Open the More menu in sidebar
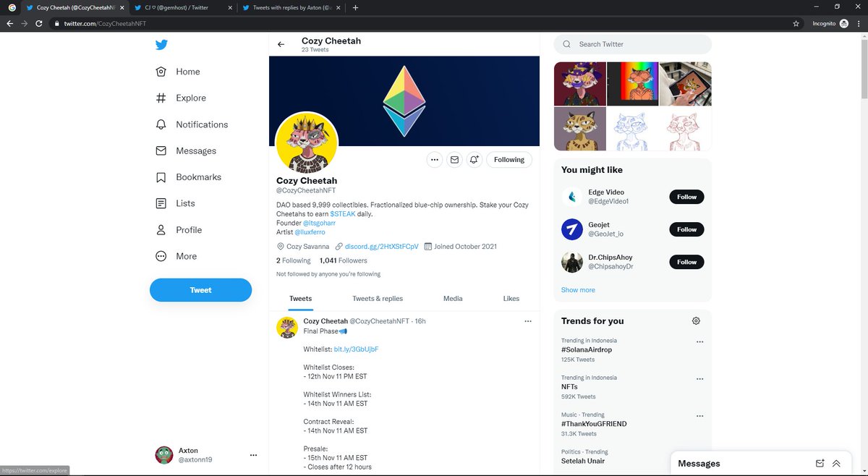Image resolution: width=868 pixels, height=476 pixels. 176,256
